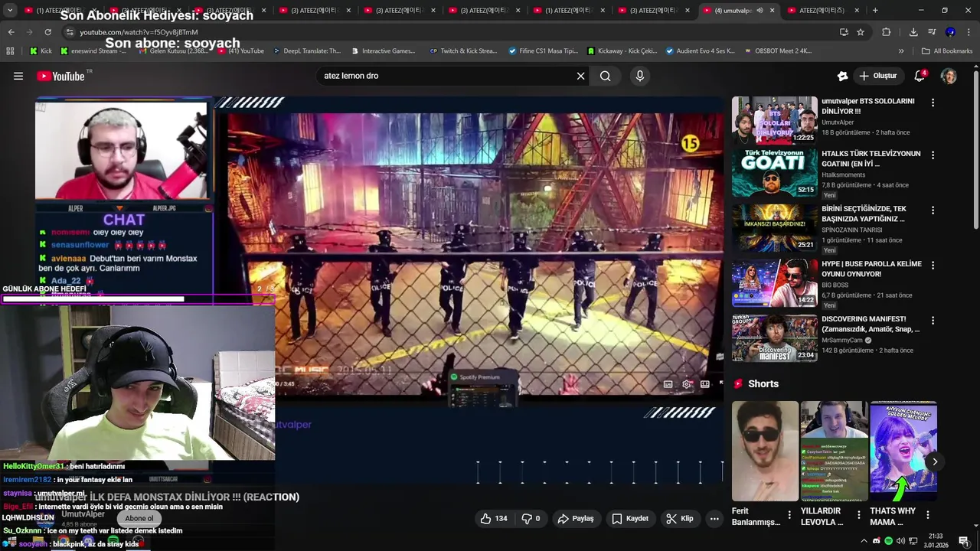Open browser downloads icon

click(x=913, y=32)
